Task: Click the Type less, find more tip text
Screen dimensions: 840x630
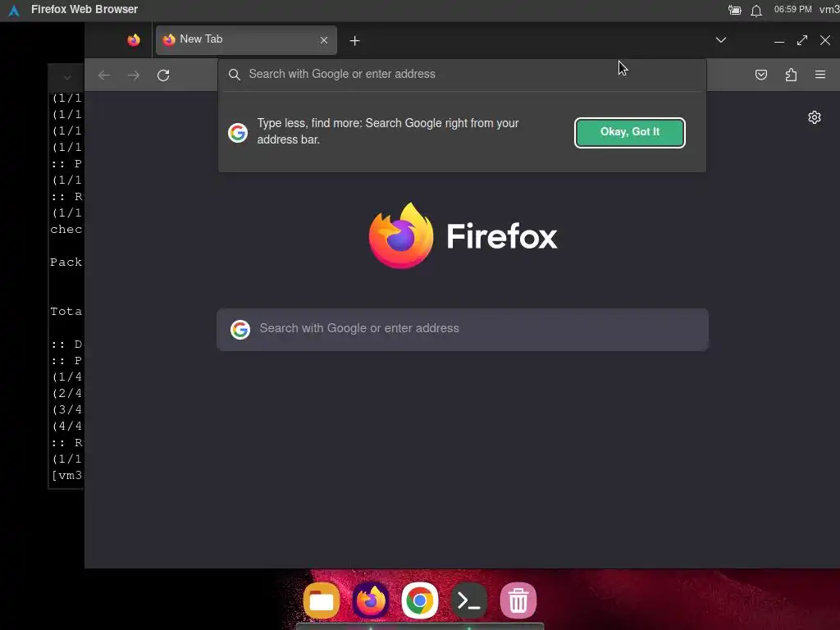Action: [x=388, y=131]
